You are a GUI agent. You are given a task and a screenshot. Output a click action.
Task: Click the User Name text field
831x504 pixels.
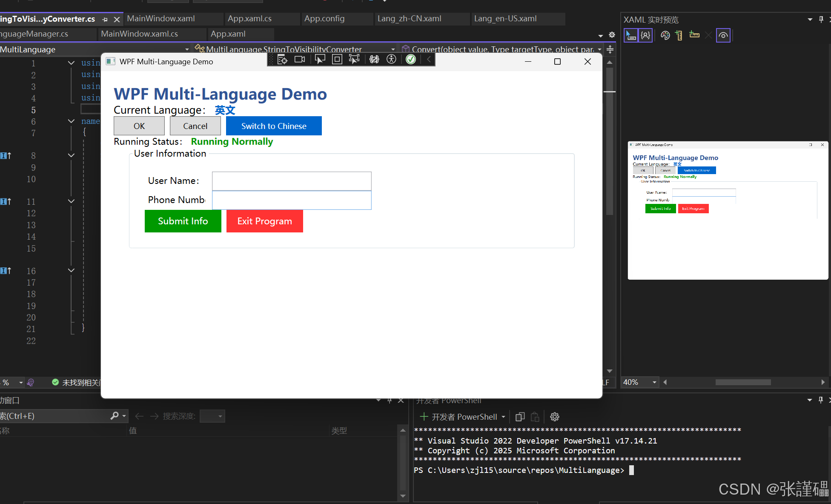tap(292, 181)
